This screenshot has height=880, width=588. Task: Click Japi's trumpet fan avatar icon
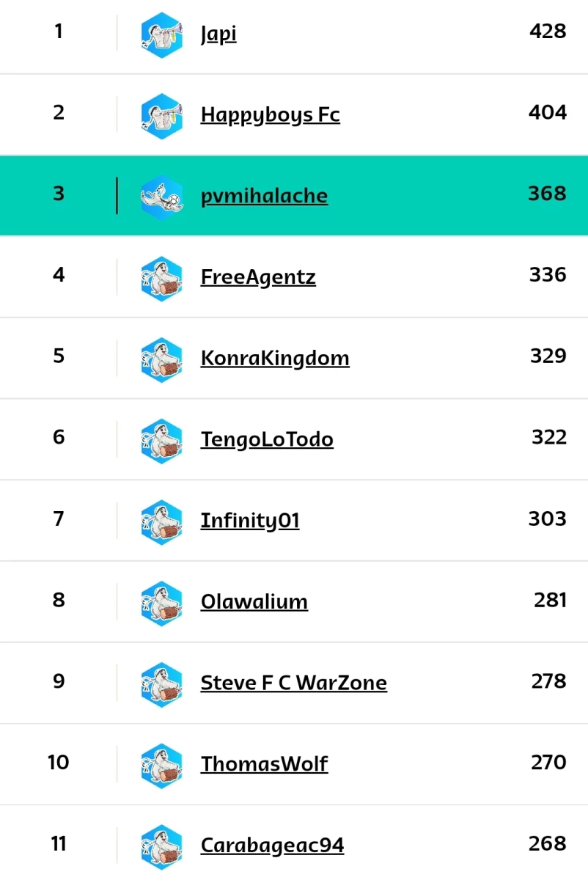pyautogui.click(x=161, y=34)
